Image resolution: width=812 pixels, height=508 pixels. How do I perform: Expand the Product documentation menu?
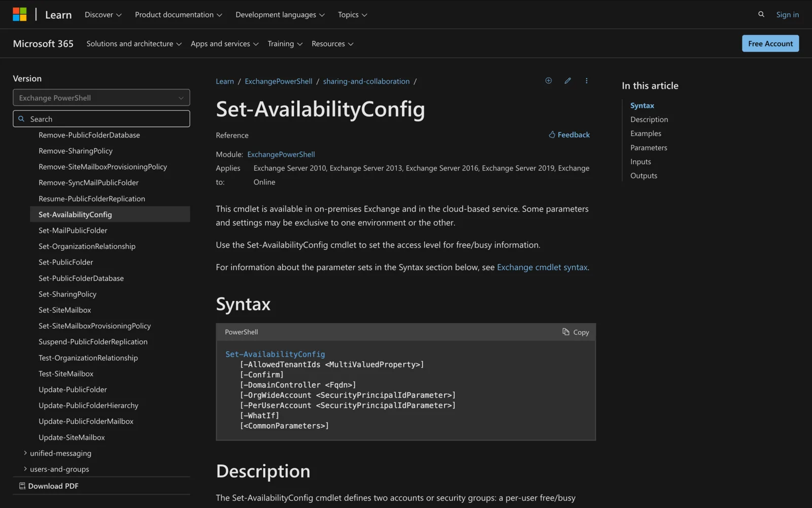(179, 15)
